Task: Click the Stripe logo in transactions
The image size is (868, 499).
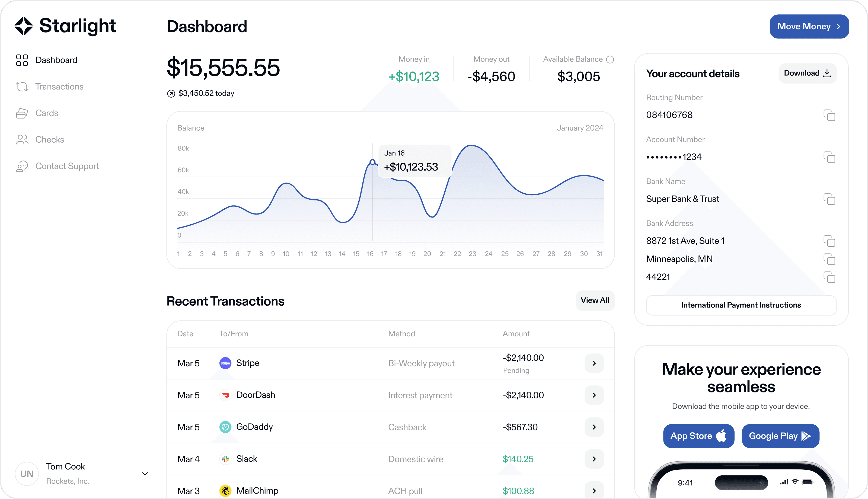Action: point(225,363)
